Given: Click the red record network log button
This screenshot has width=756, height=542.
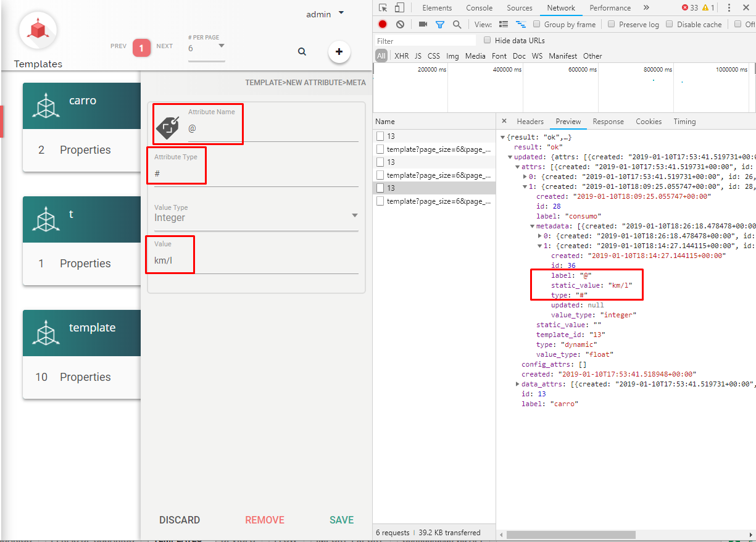Looking at the screenshot, I should (383, 25).
